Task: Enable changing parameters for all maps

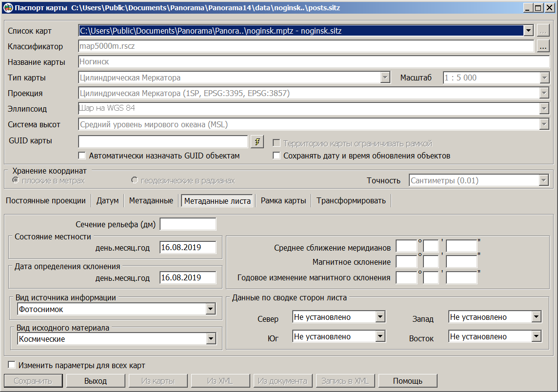Action: tap(12, 364)
